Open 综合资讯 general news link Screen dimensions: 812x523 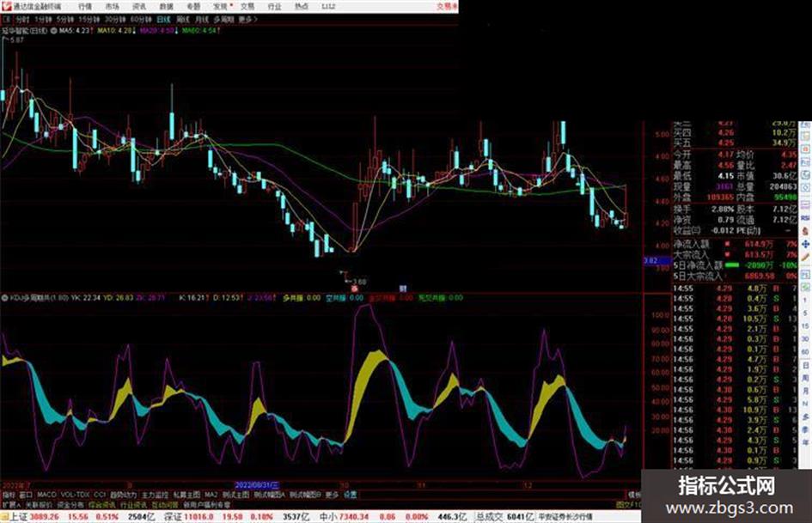tap(102, 505)
